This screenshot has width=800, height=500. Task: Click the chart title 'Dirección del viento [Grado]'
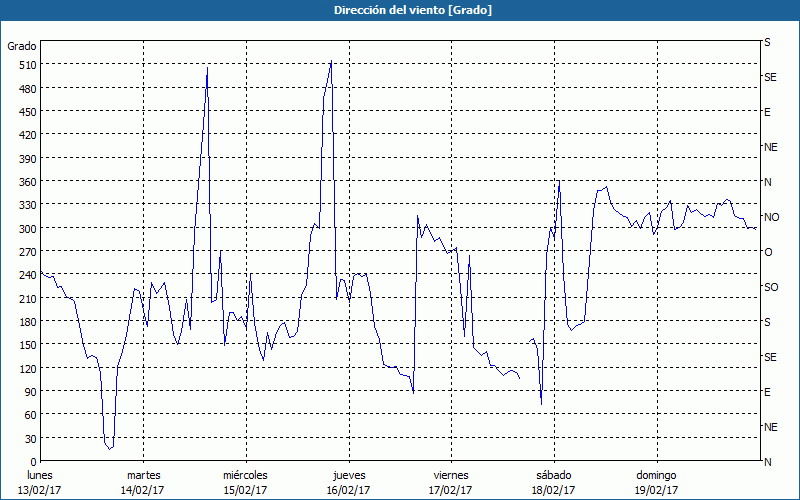click(400, 10)
